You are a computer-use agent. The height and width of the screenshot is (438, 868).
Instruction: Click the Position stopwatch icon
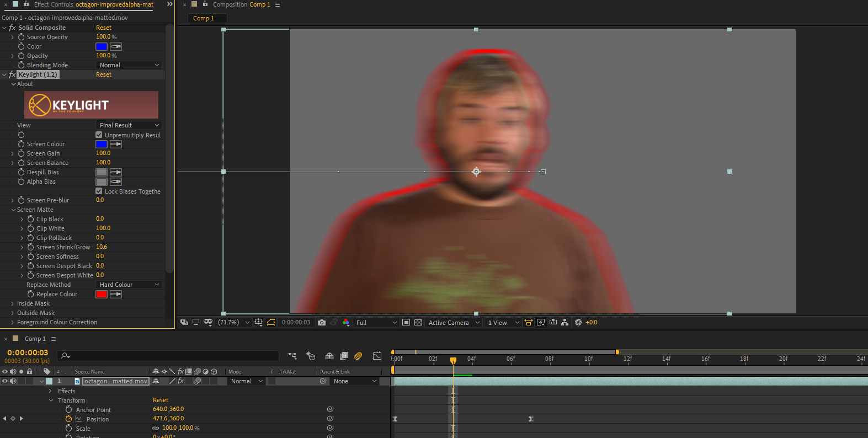tap(69, 419)
